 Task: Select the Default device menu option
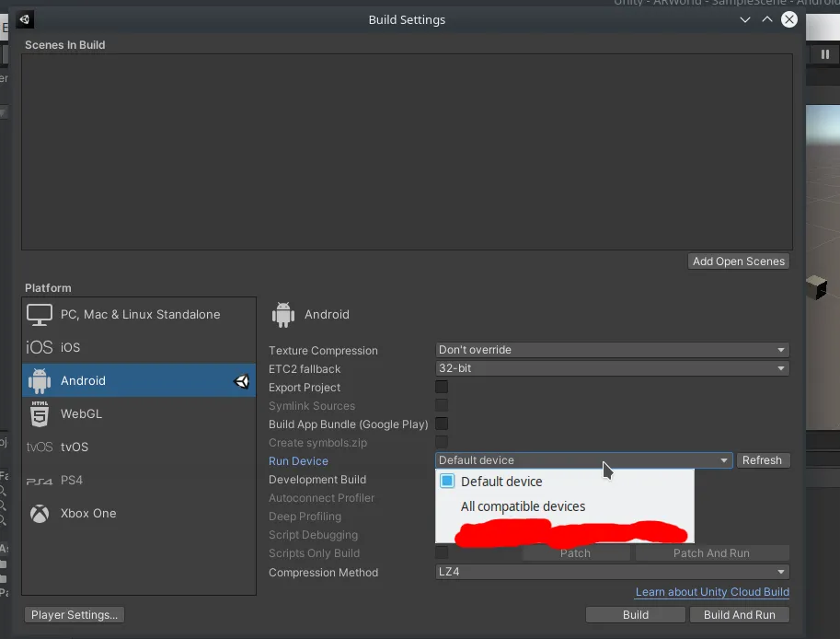[x=565, y=482]
